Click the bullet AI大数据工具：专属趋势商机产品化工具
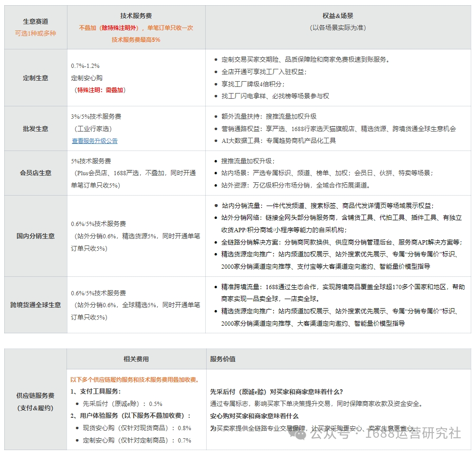Image resolution: width=476 pixels, height=452 pixels. pos(278,141)
